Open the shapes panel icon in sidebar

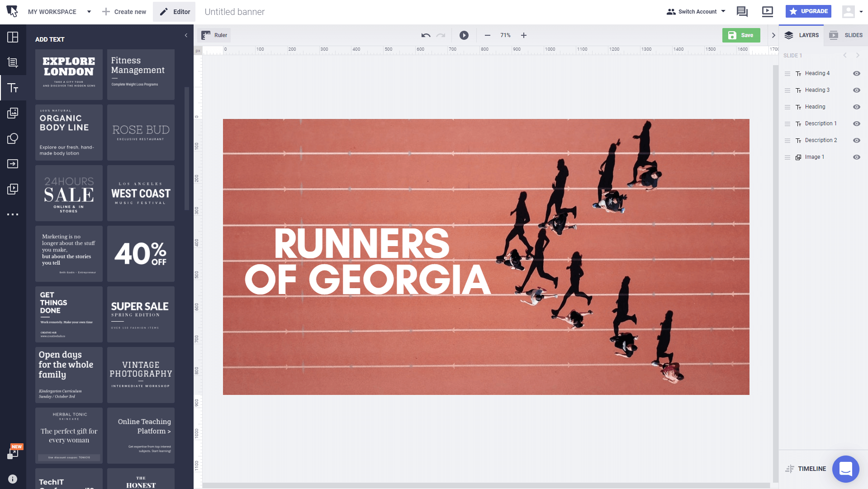(x=13, y=138)
